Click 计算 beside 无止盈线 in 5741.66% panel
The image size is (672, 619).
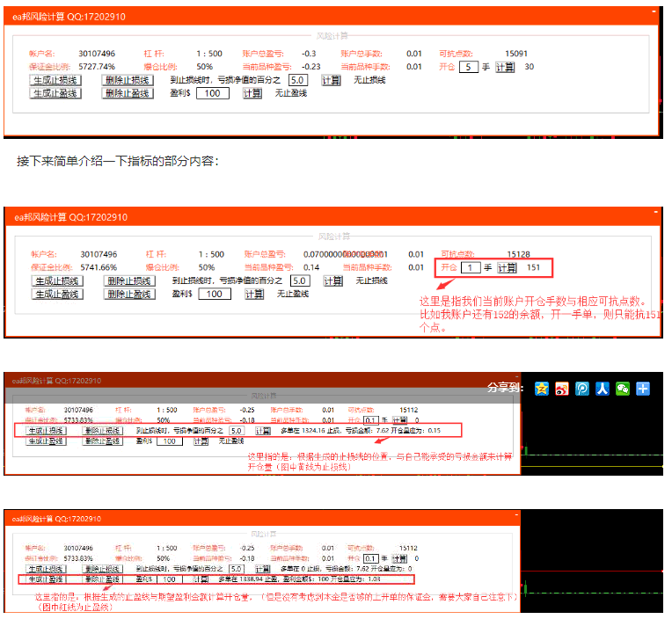(254, 294)
